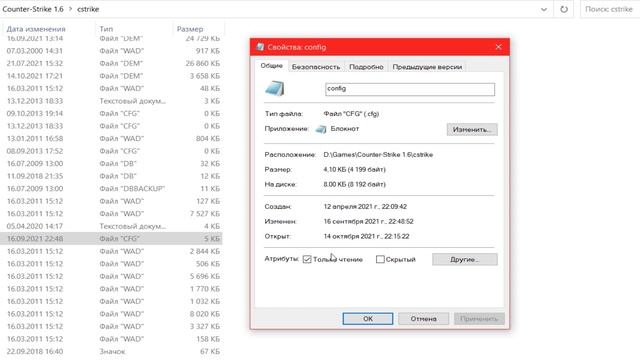This screenshot has width=640, height=360.
Task: Expand breadcrumb chevron after Counter-Strike 1.6
Action: point(70,9)
